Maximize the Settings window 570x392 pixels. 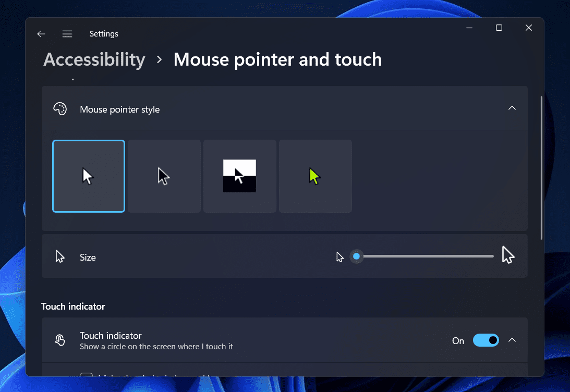pos(499,28)
